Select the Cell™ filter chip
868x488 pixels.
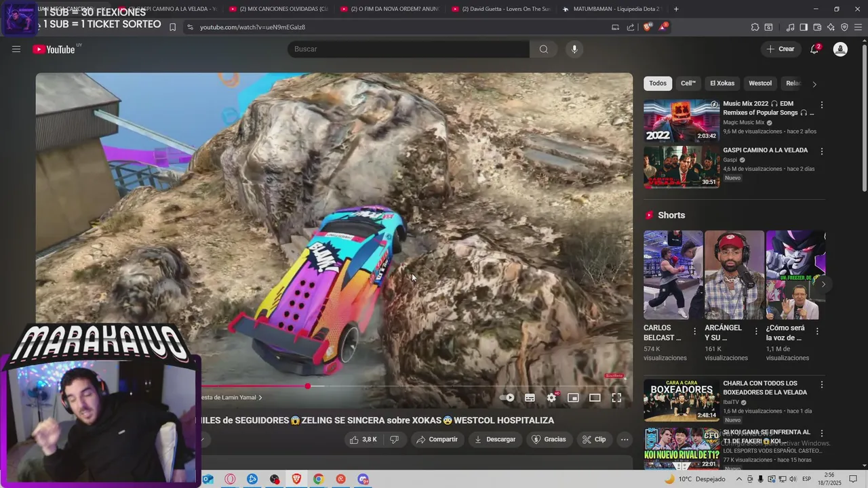coord(688,83)
